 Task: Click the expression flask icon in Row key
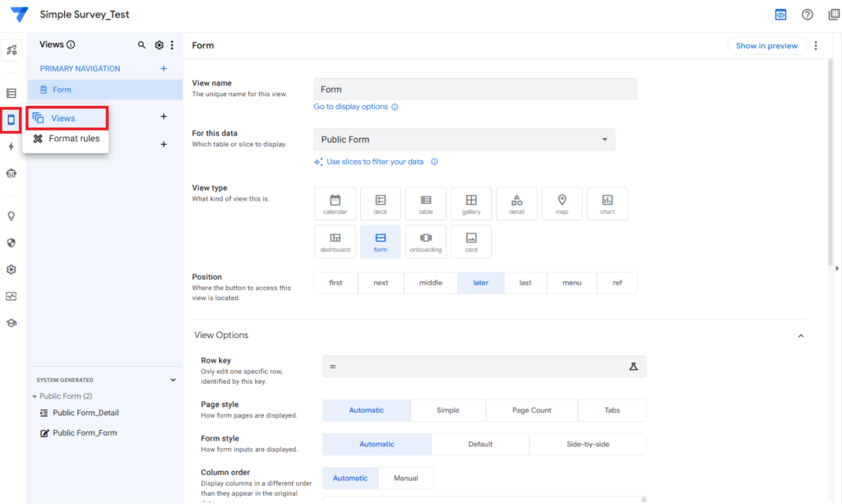click(x=633, y=366)
